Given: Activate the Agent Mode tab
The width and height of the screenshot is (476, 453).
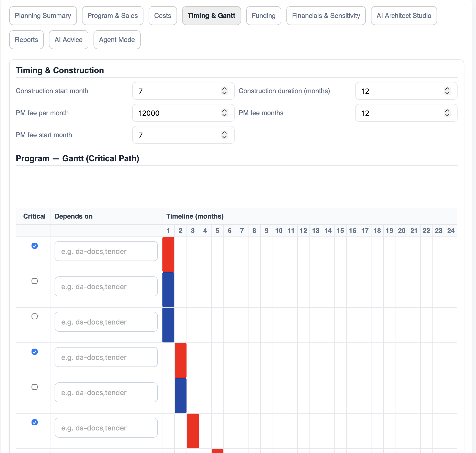Looking at the screenshot, I should (117, 40).
